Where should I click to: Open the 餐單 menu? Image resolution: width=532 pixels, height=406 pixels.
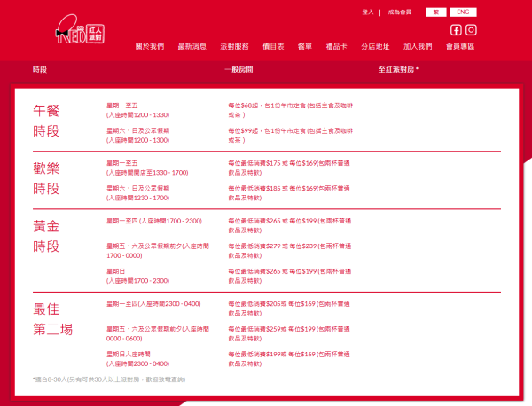point(305,46)
